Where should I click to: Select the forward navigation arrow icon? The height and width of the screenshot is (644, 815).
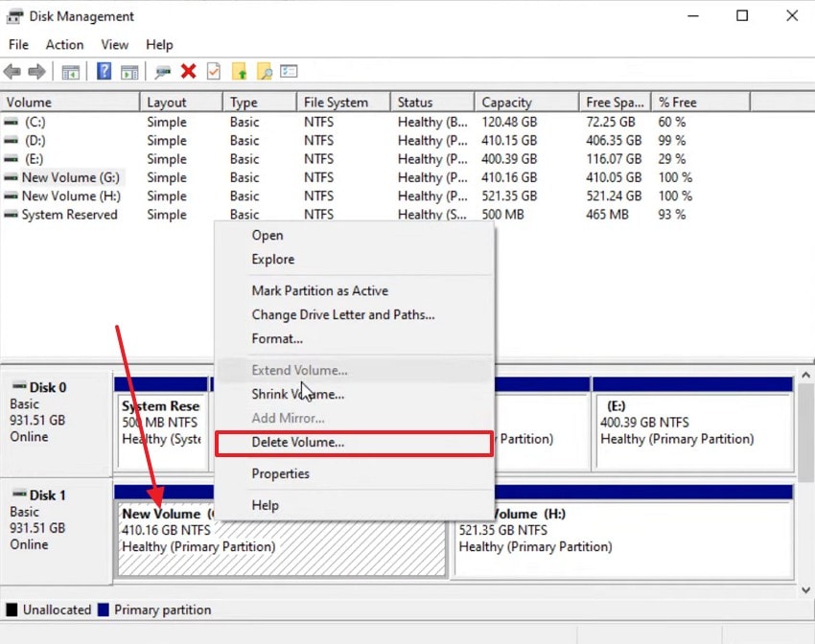pos(35,71)
